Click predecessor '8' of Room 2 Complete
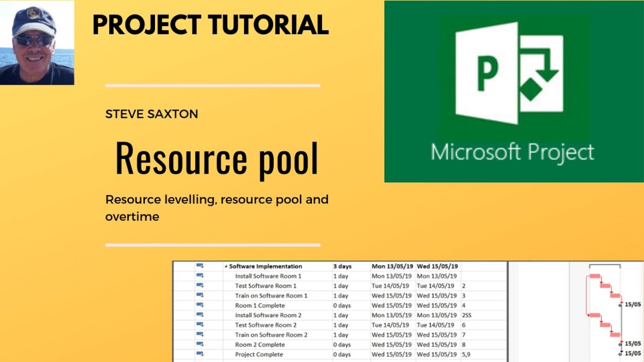Screen dimensions: 644x362 click(x=463, y=344)
